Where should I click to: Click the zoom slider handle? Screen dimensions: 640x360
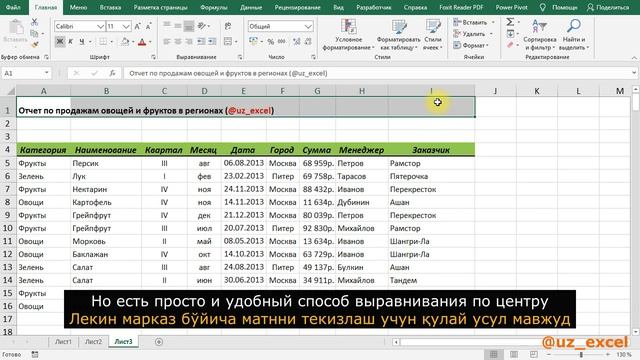tap(581, 355)
